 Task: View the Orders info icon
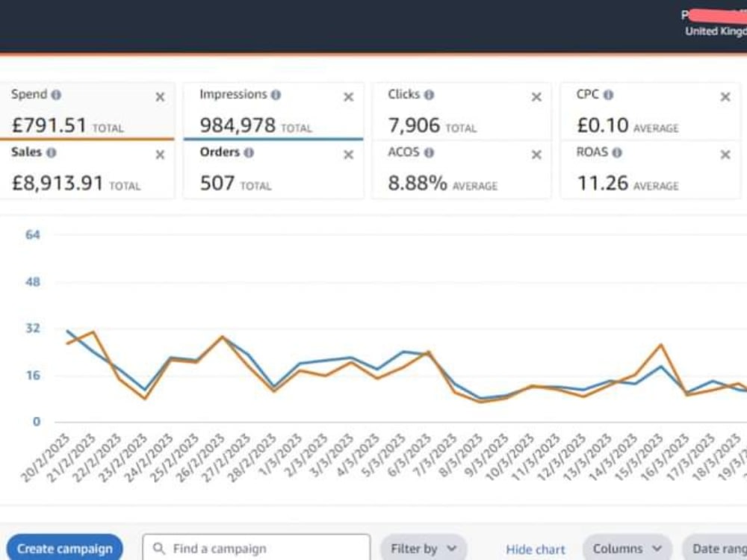tap(249, 152)
